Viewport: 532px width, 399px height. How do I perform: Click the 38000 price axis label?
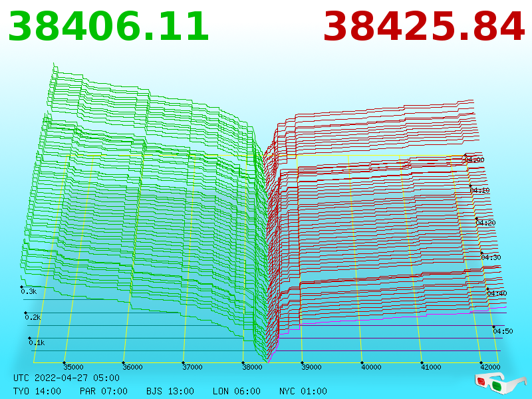pyautogui.click(x=252, y=367)
